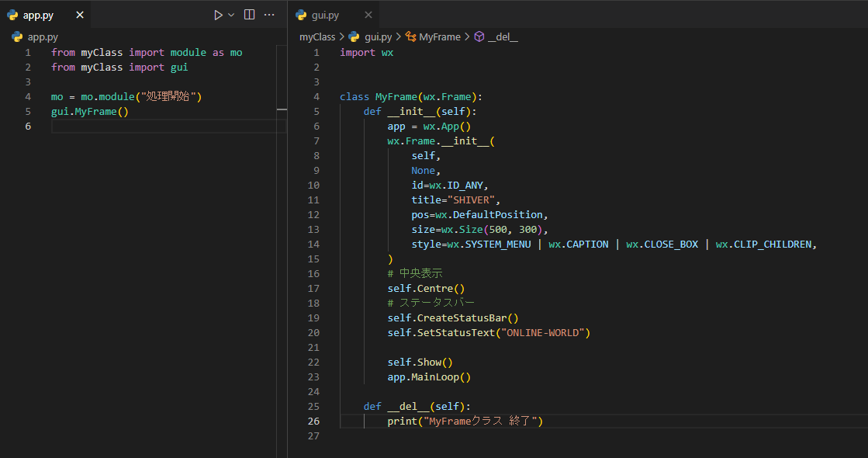Click "import wx" line in gui.py
This screenshot has height=458, width=868.
(366, 53)
